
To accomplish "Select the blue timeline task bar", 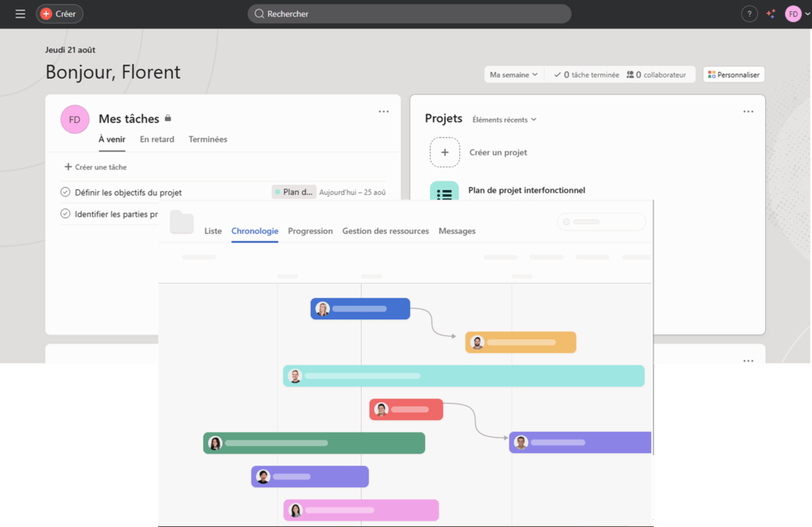I will 360,308.
